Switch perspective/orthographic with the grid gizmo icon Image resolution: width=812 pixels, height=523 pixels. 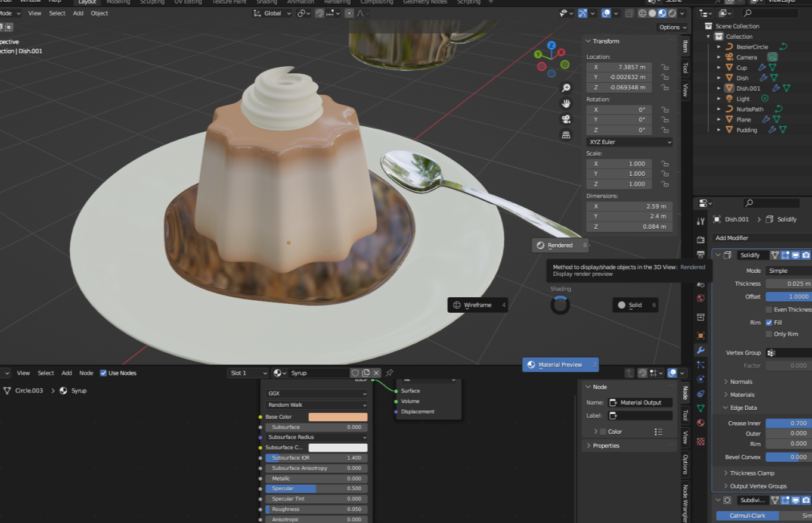[566, 135]
